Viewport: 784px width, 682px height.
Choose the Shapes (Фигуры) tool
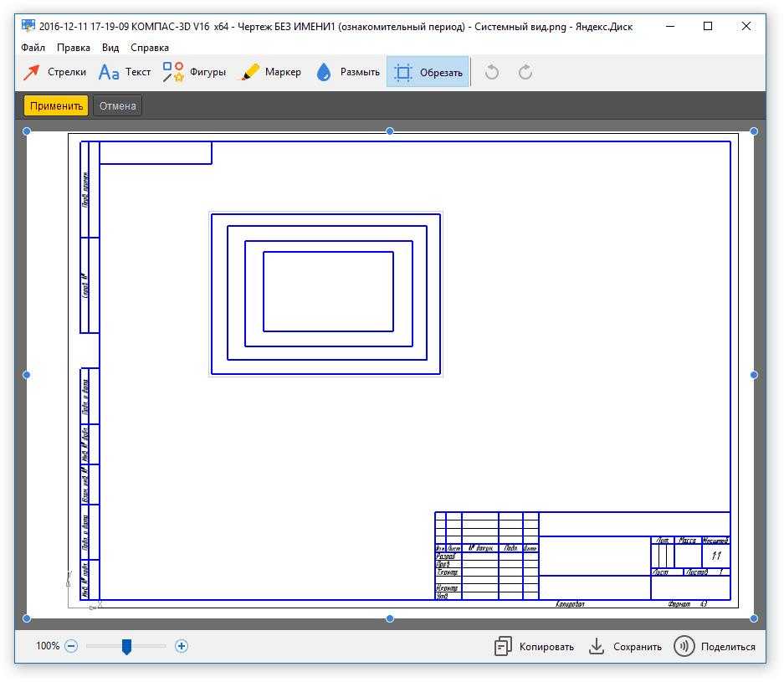pos(194,72)
